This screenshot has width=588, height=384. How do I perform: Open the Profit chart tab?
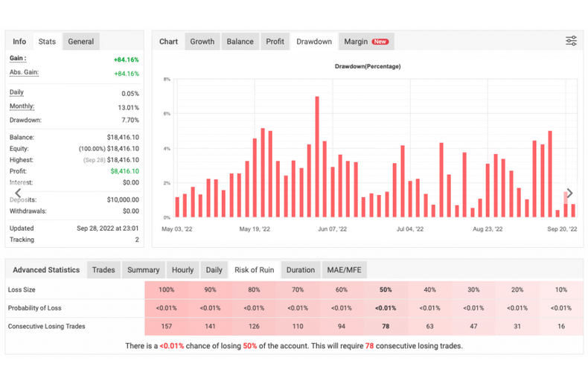[275, 42]
